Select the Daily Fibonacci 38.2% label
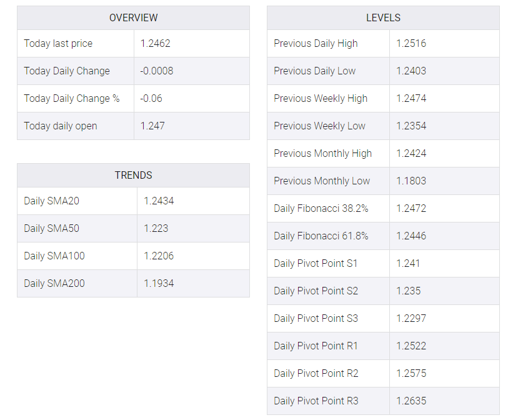 [x=321, y=209]
